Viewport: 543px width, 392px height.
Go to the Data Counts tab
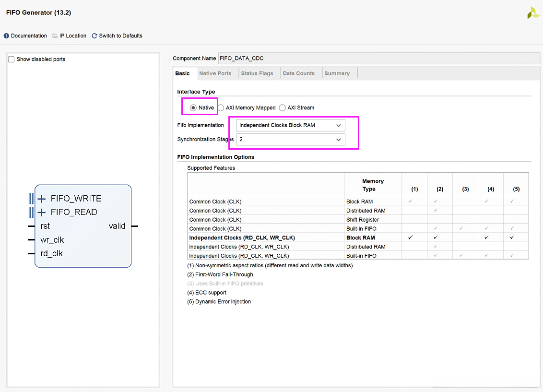click(298, 73)
